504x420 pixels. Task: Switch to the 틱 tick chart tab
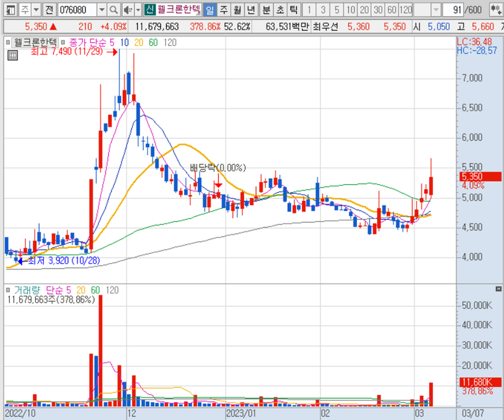coord(293,10)
